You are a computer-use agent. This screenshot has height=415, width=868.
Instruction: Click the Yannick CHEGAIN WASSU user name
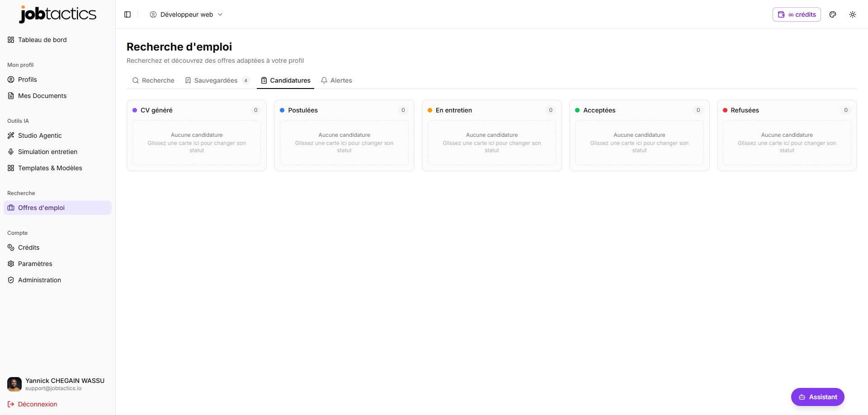(x=65, y=381)
